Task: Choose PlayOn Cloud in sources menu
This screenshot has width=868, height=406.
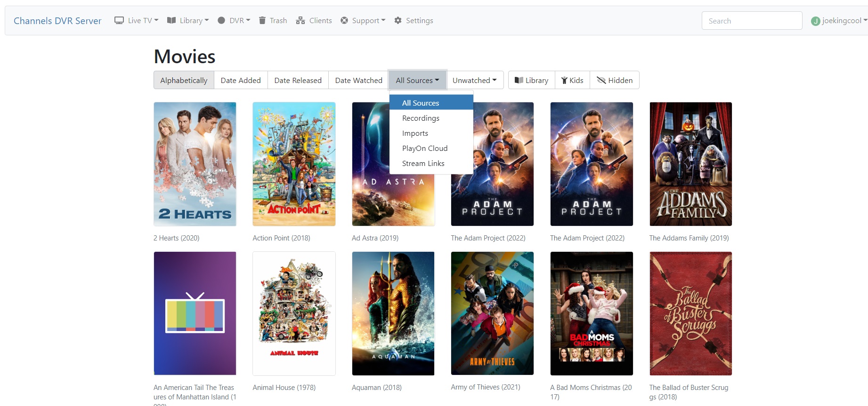Action: point(424,148)
